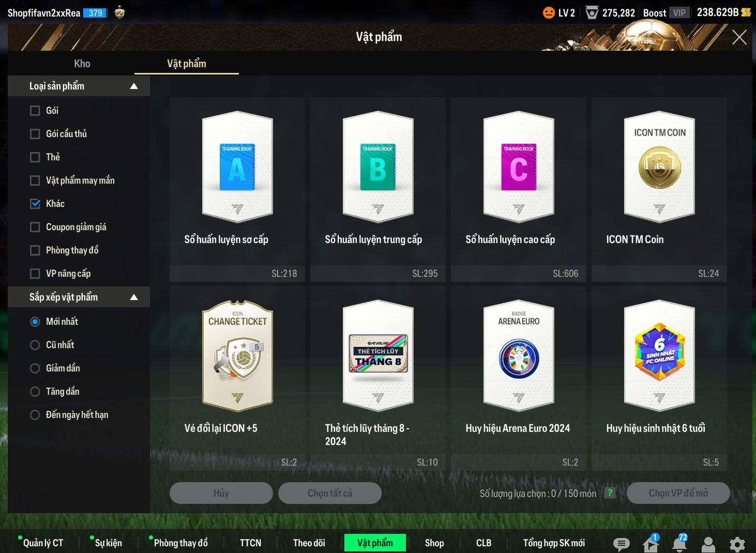Click the green question mark help icon
Image resolution: width=756 pixels, height=553 pixels.
click(x=610, y=493)
